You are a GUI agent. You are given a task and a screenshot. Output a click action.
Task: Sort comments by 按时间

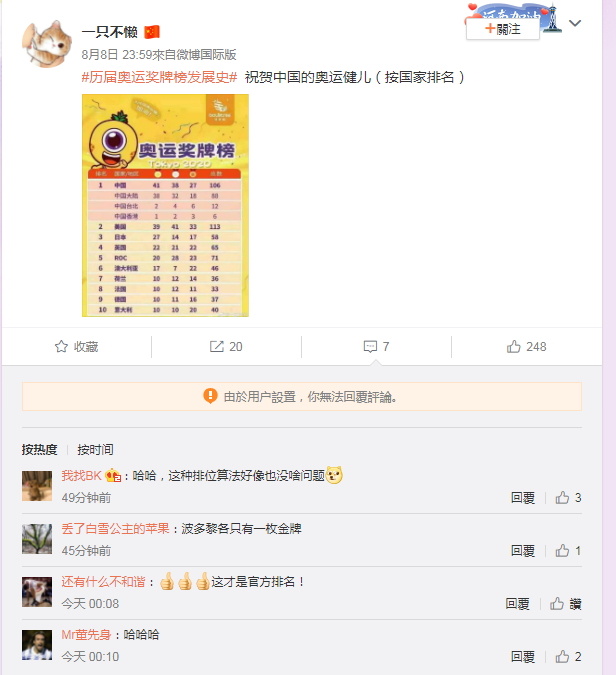95,449
